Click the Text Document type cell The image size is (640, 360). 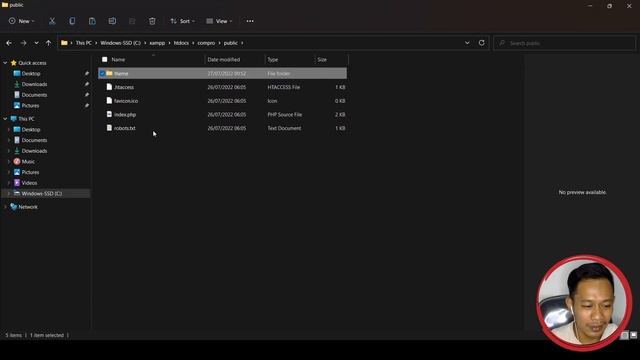pos(284,128)
